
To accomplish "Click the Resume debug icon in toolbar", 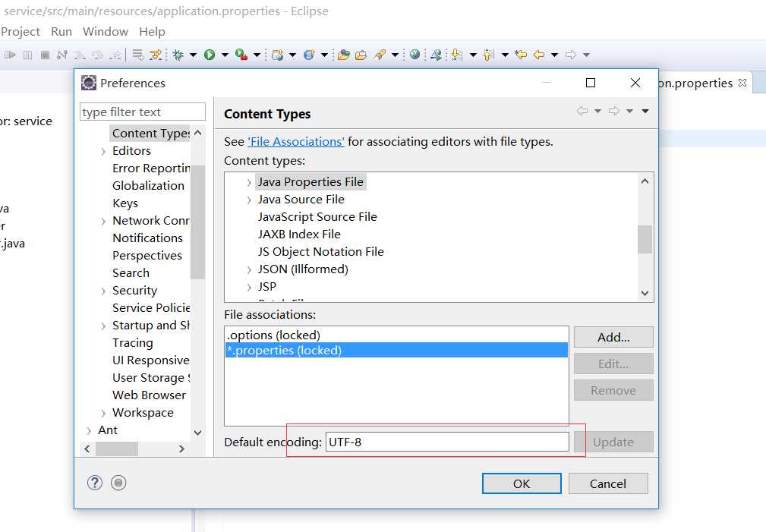I will point(10,55).
